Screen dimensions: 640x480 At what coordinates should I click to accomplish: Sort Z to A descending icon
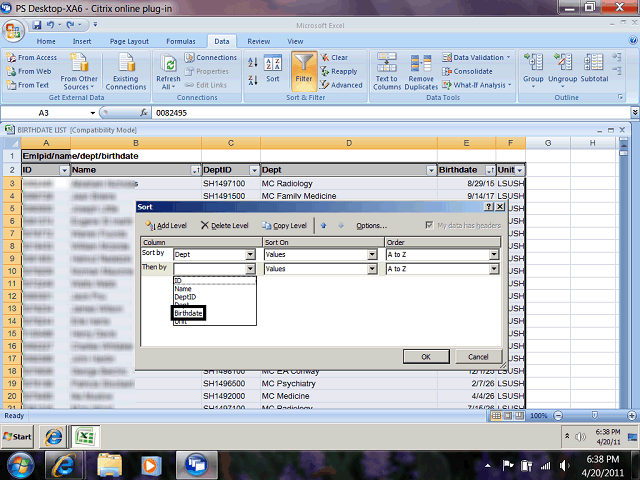[x=253, y=80]
